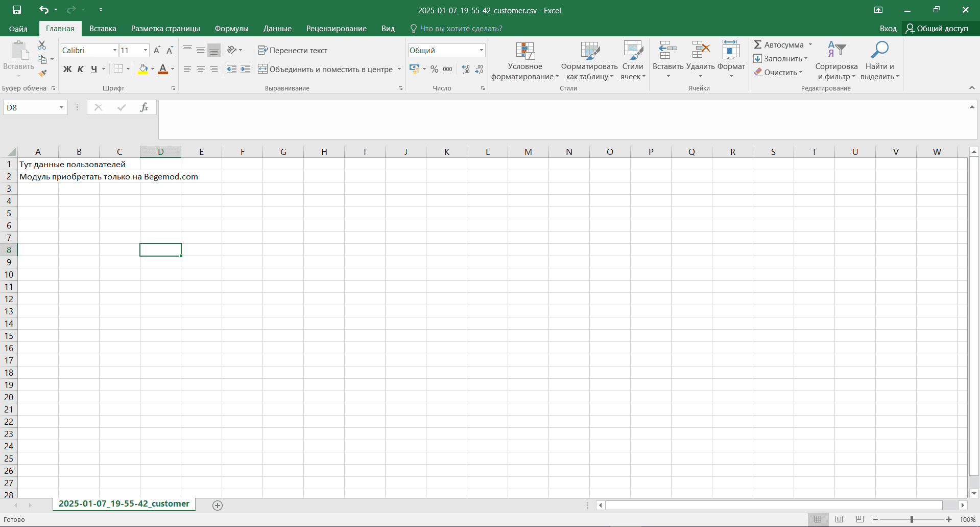Align text to bottom of cell
Screen dimensions: 980x527
coord(214,50)
